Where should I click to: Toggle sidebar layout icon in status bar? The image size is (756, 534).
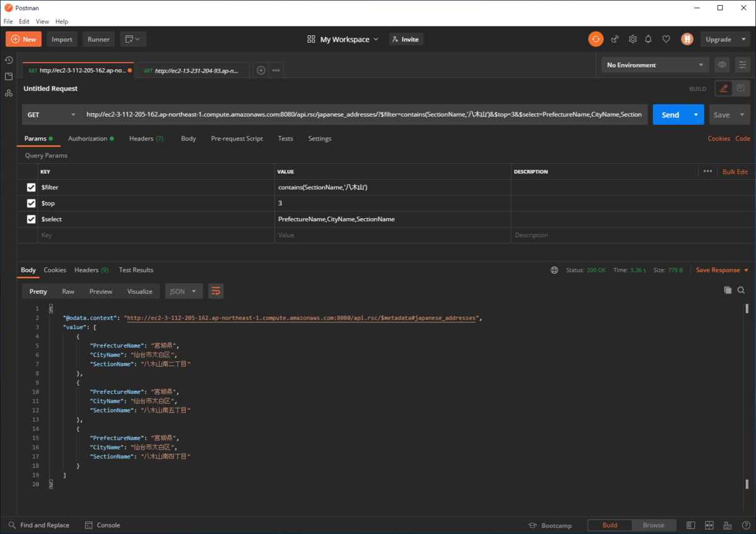tap(691, 525)
